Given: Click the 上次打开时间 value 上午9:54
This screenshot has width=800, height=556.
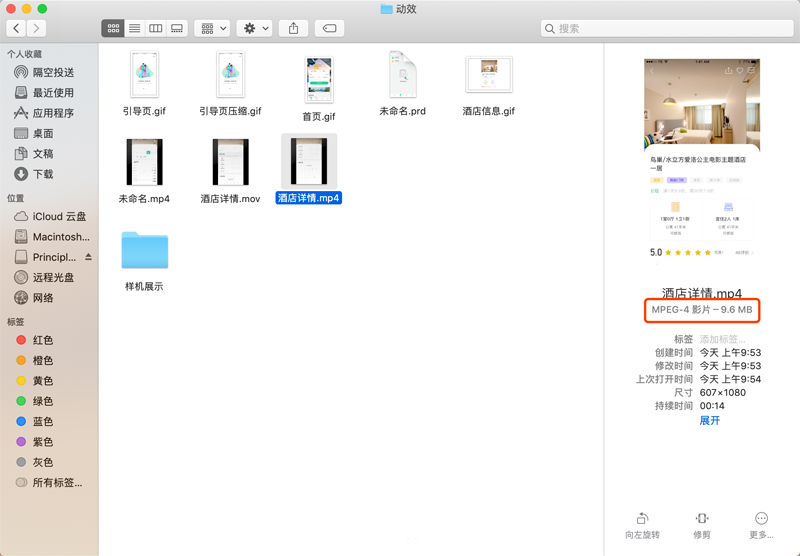Looking at the screenshot, I should (x=730, y=379).
